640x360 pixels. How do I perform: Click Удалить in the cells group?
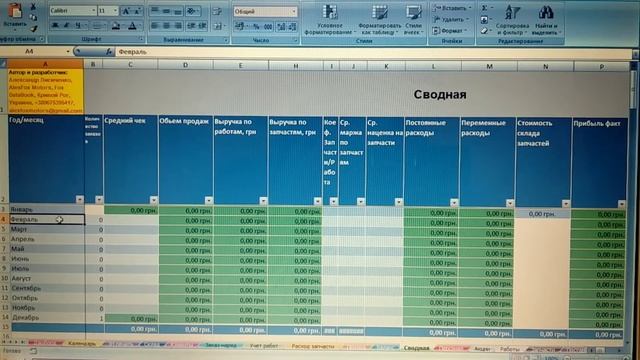[x=451, y=19]
